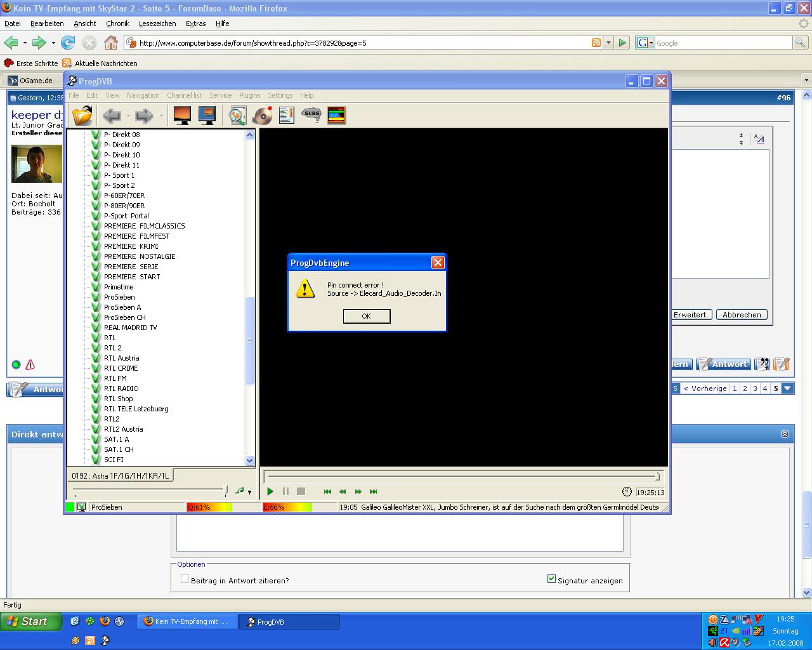Click forum editor resize arrows control
Viewport: 812px width, 650px height.
(x=741, y=139)
